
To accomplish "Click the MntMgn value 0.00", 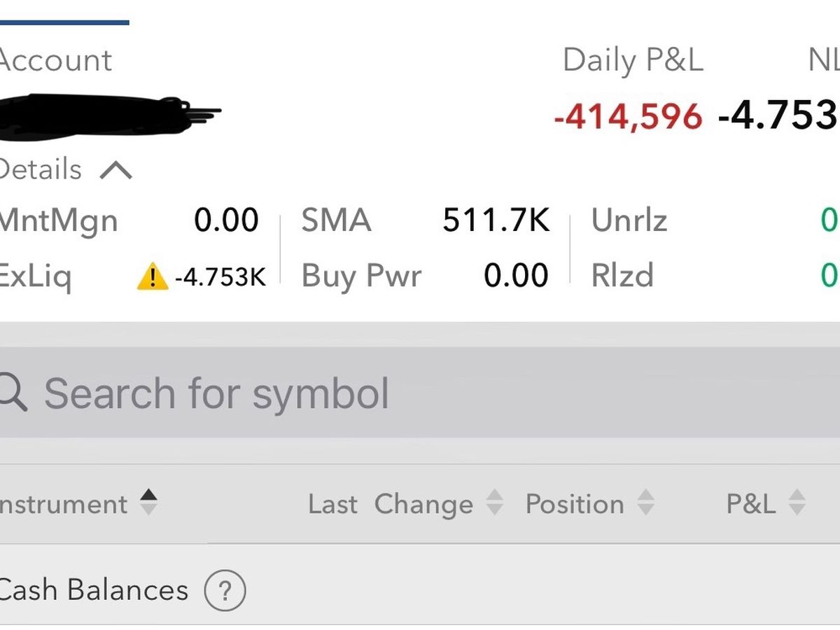I will coord(226,220).
